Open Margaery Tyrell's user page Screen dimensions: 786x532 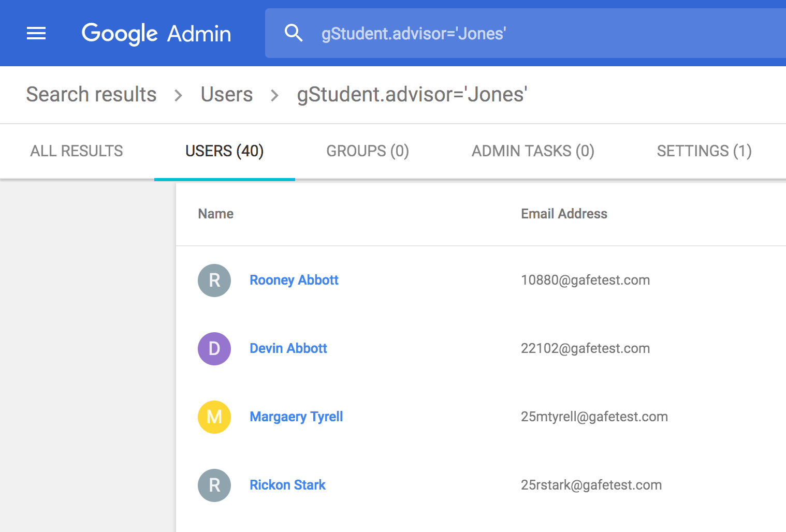(296, 417)
